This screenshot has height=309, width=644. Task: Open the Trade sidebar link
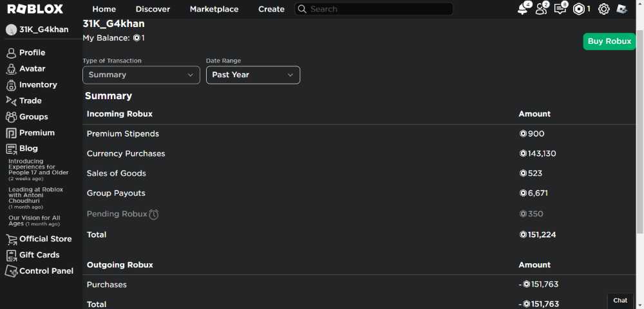tap(30, 100)
